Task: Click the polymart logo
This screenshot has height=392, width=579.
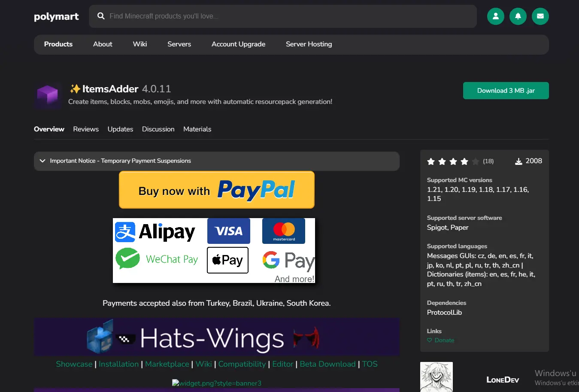Action: 56,16
